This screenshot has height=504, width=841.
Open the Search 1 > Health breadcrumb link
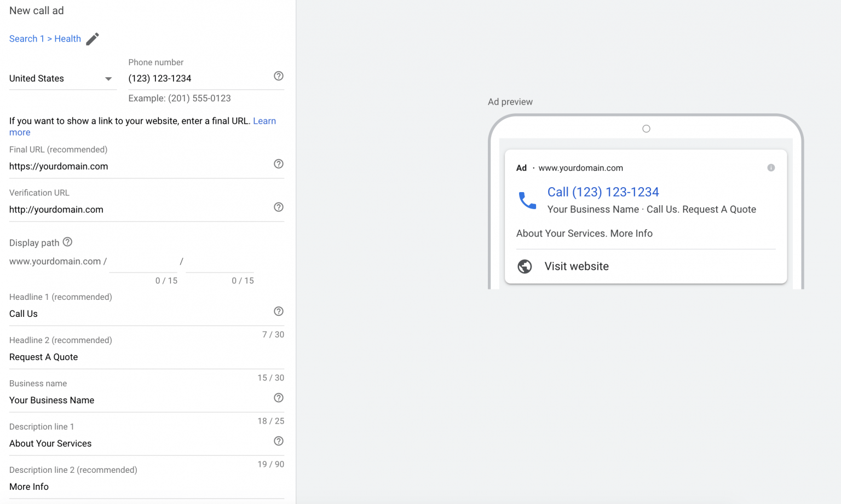[x=44, y=38]
